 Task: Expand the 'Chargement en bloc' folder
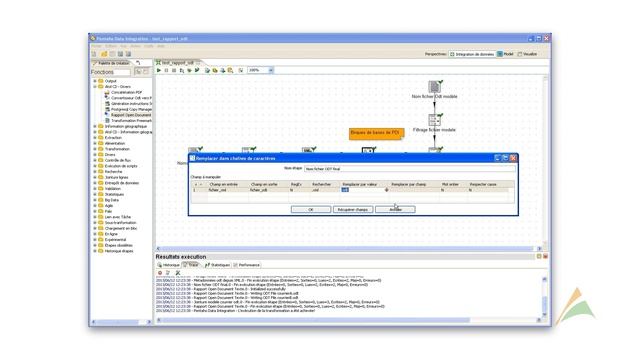click(95, 229)
